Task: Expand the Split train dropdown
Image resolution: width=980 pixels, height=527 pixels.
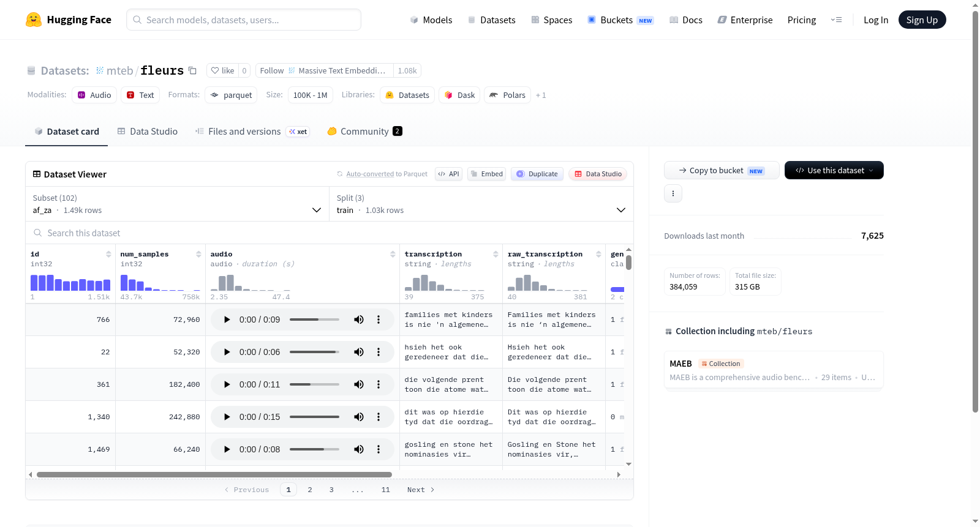Action: (x=481, y=204)
